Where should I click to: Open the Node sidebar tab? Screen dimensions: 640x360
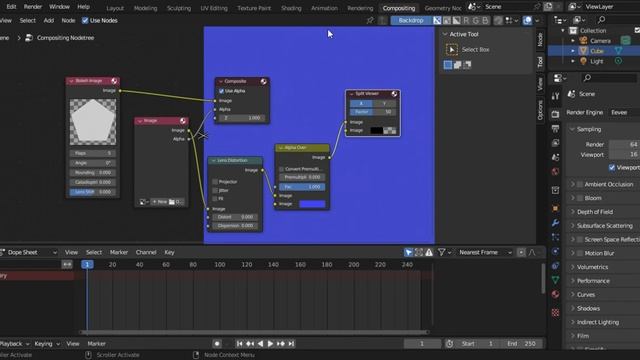pos(540,39)
